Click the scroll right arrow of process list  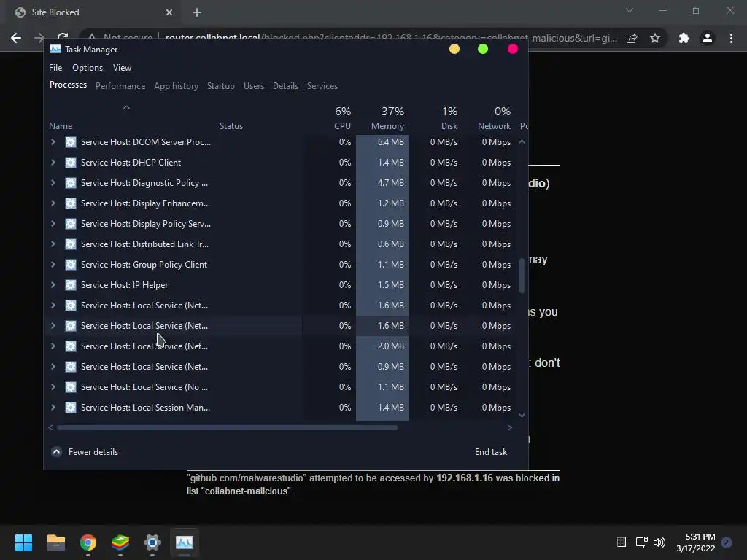(510, 427)
